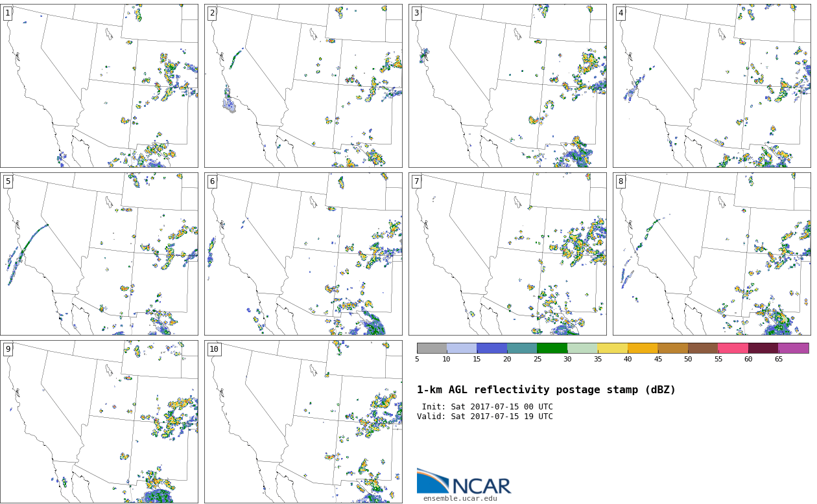Viewport: 817px width, 504px height.
Task: Click the pale green 30-35 dBZ swatch
Action: coord(582,348)
